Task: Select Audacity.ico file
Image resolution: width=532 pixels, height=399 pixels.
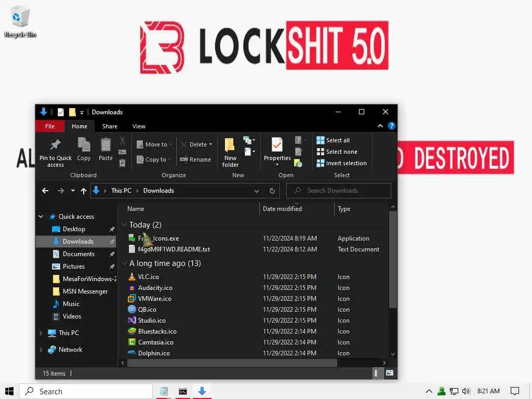Action: tap(155, 288)
